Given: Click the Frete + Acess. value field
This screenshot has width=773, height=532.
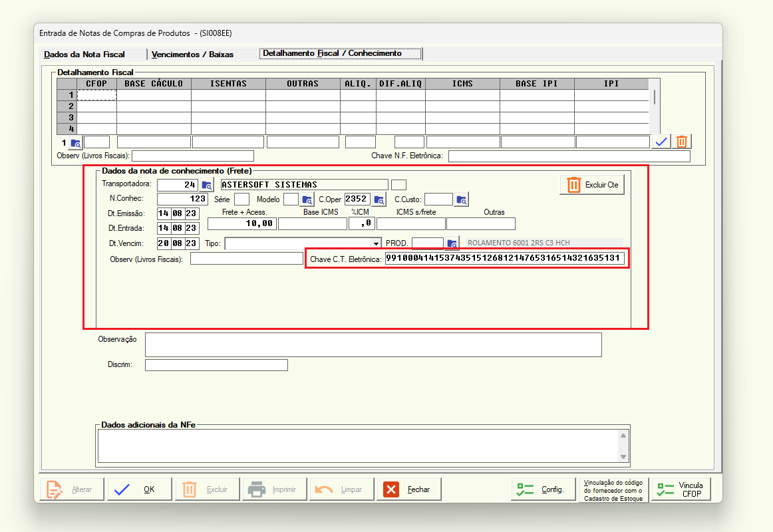Looking at the screenshot, I should click(x=242, y=223).
